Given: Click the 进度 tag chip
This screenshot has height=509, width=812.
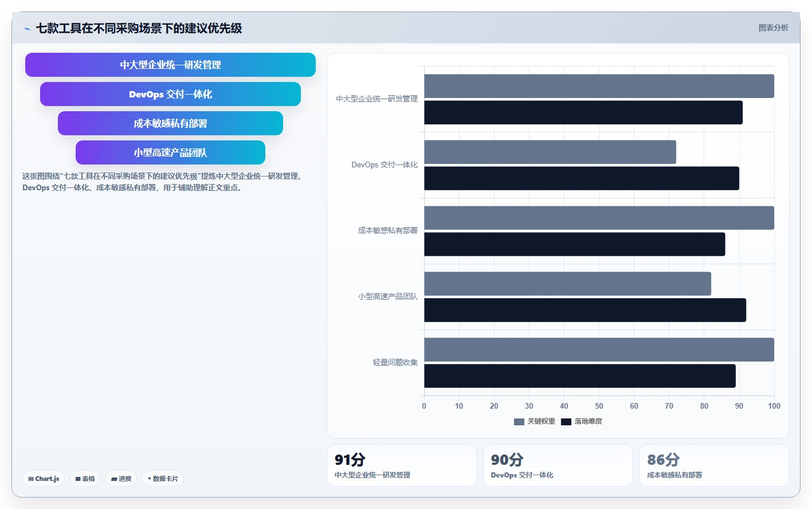Looking at the screenshot, I should point(121,479).
